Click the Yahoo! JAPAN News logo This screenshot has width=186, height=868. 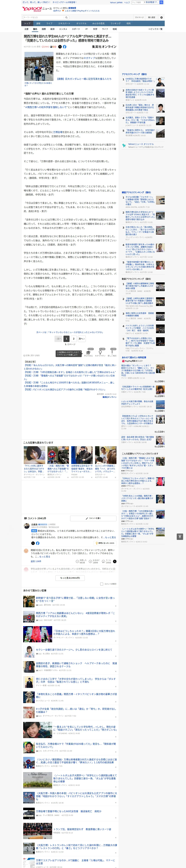pyautogui.click(x=37, y=9)
